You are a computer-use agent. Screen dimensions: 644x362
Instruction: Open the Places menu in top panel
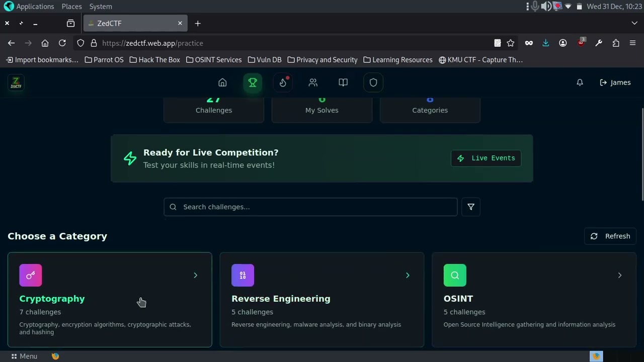click(x=71, y=7)
